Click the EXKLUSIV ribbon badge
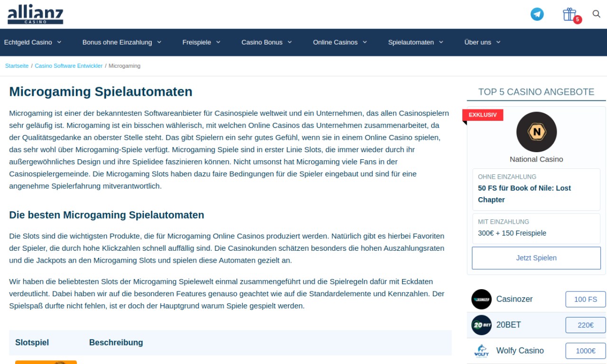This screenshot has width=607, height=364. pyautogui.click(x=483, y=115)
